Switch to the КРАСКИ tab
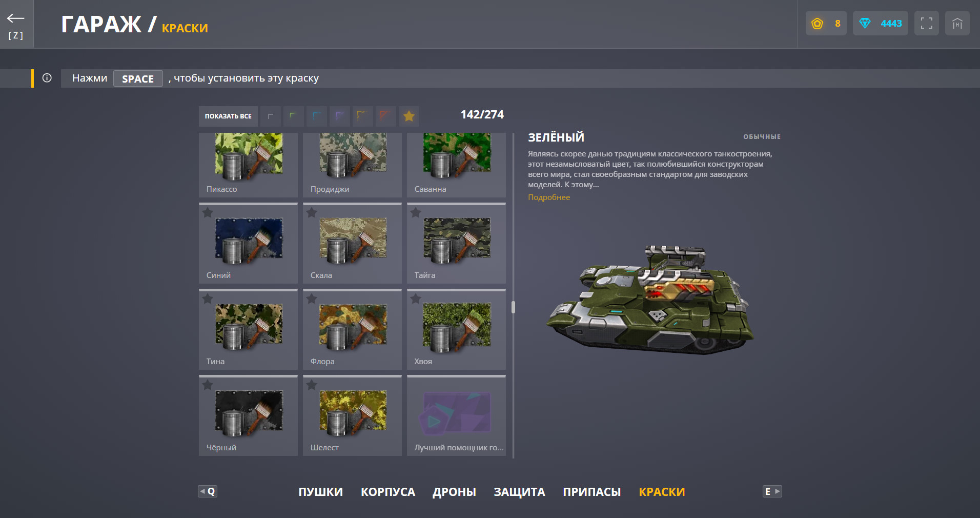Image resolution: width=980 pixels, height=518 pixels. [662, 492]
